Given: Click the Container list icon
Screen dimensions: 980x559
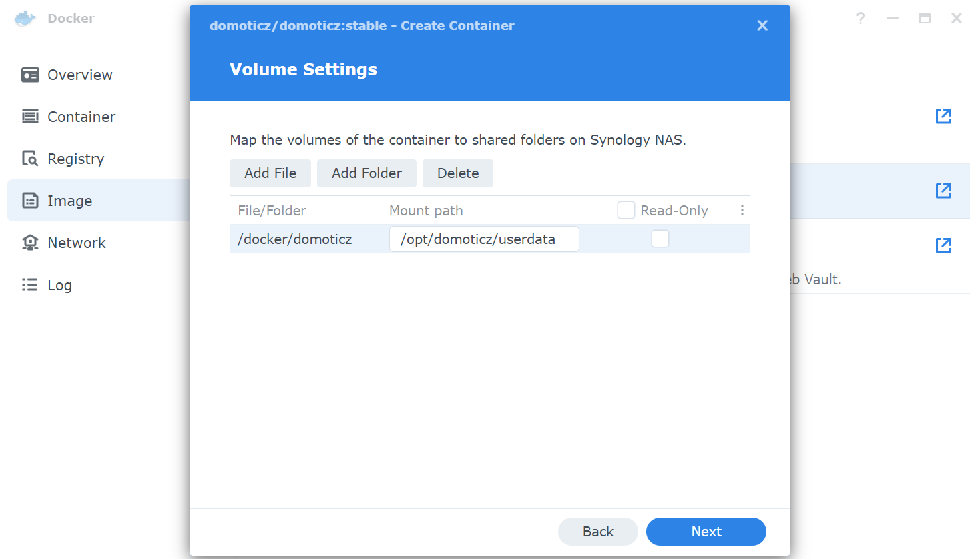Looking at the screenshot, I should tap(30, 117).
